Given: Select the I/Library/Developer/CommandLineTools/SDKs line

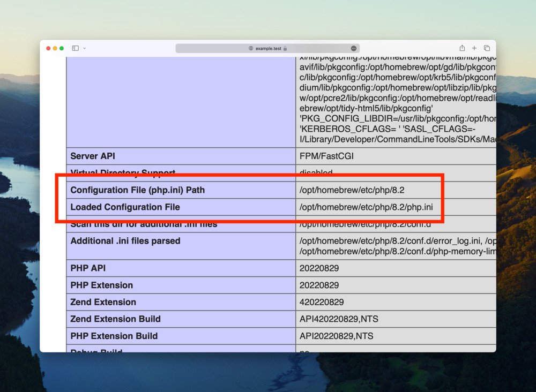Looking at the screenshot, I should [398, 139].
